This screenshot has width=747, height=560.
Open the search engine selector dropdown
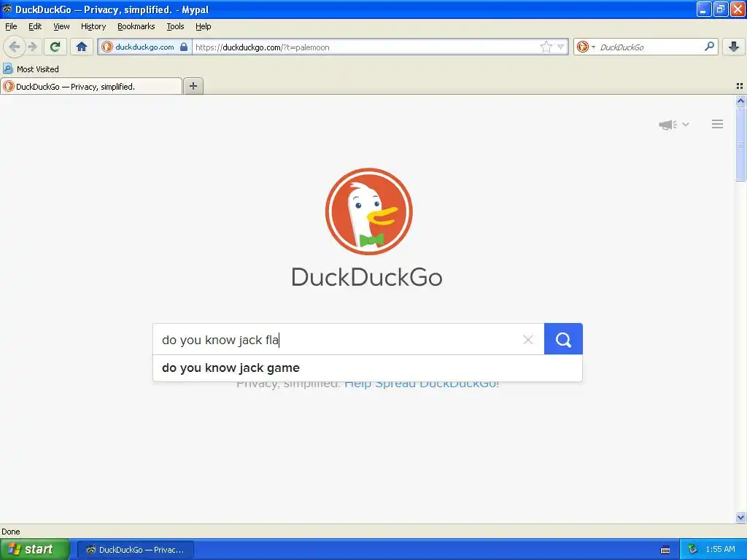586,47
